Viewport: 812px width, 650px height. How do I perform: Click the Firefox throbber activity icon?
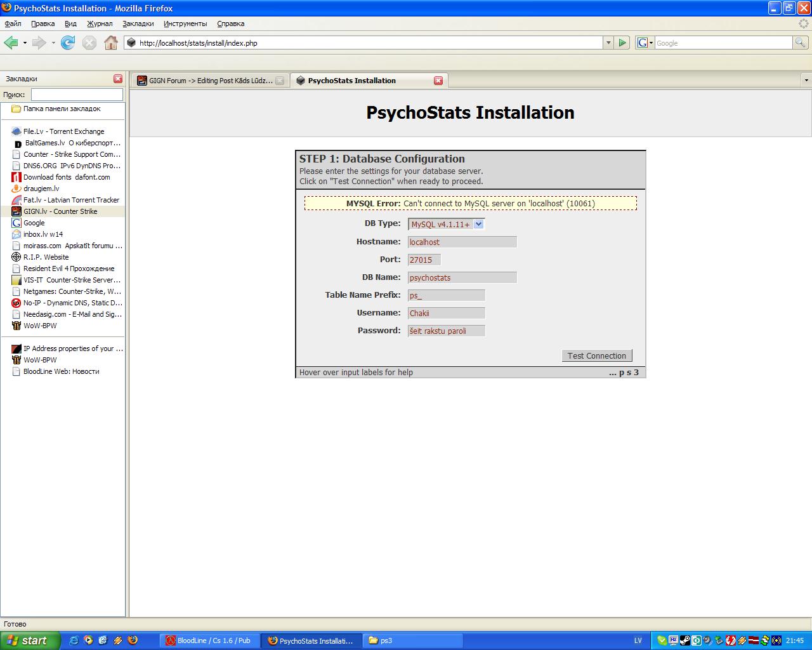point(804,23)
